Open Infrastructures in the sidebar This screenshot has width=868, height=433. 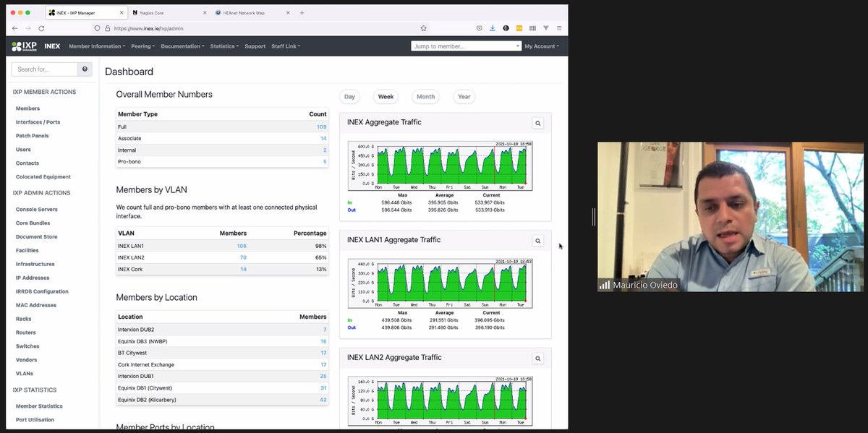(35, 264)
